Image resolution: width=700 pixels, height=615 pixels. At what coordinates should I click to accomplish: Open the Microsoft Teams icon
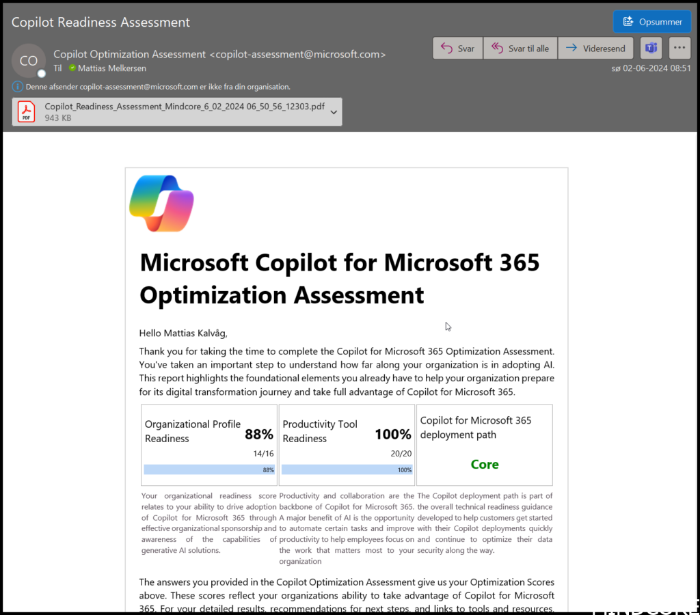point(651,49)
